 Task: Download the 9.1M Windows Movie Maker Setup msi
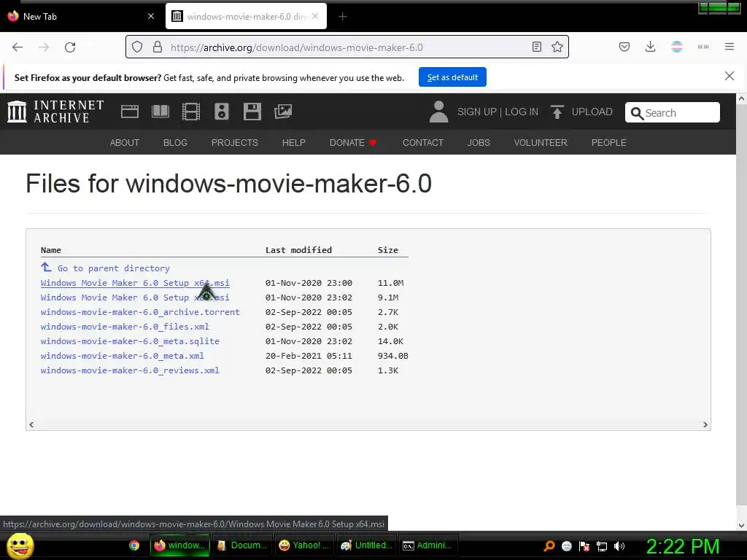(x=135, y=297)
